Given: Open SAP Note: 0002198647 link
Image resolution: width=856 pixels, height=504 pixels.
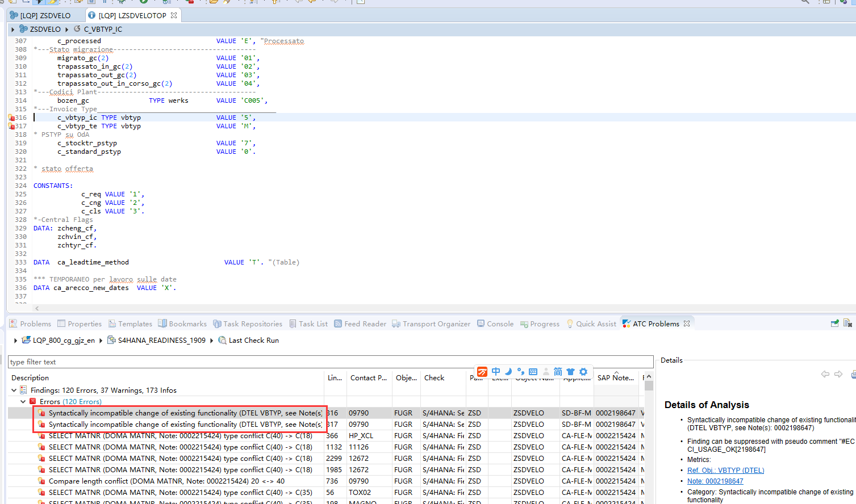Looking at the screenshot, I should (715, 481).
